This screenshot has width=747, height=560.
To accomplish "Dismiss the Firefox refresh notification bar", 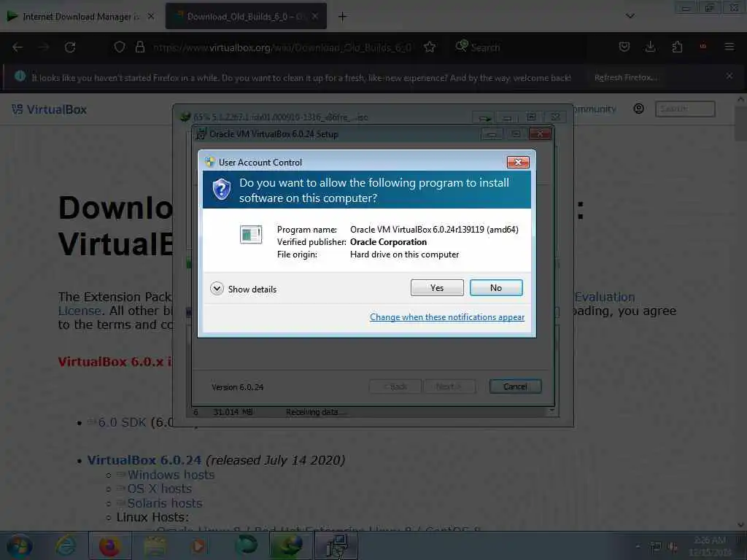I will click(729, 76).
